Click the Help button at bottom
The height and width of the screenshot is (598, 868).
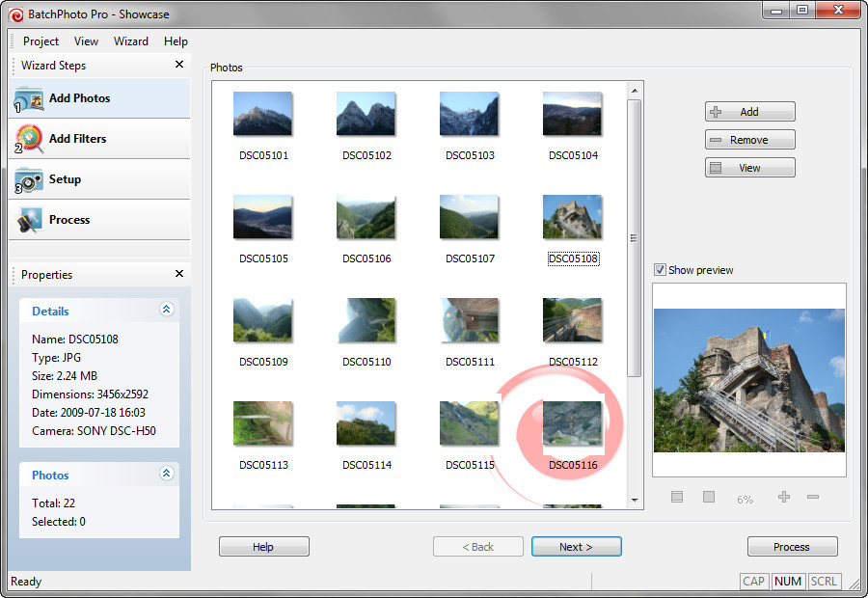[x=264, y=547]
